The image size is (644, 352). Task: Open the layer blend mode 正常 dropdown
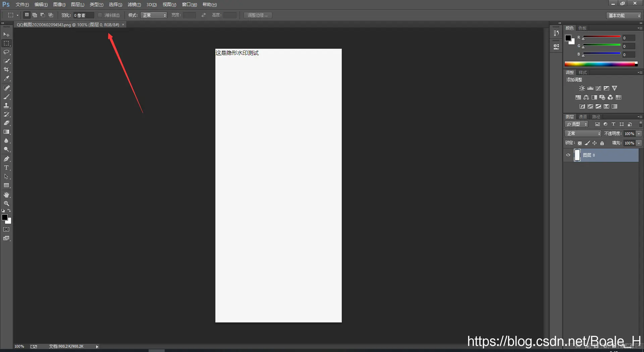point(583,134)
